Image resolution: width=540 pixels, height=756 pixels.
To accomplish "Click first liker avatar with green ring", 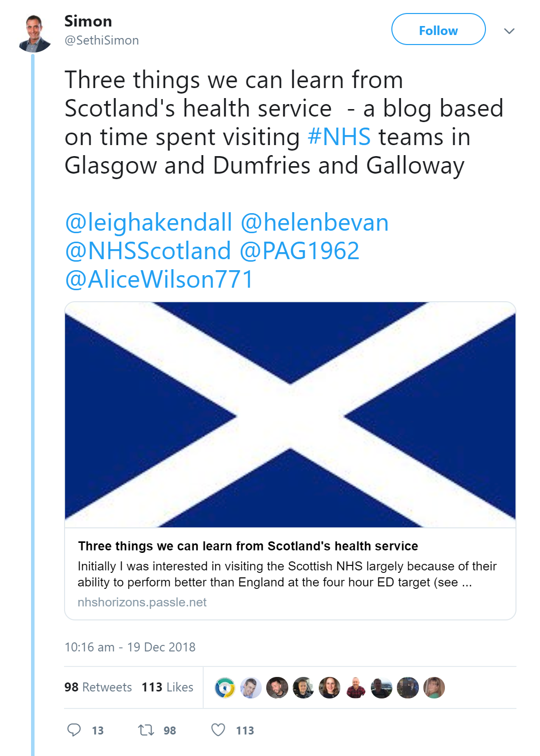I will click(225, 687).
